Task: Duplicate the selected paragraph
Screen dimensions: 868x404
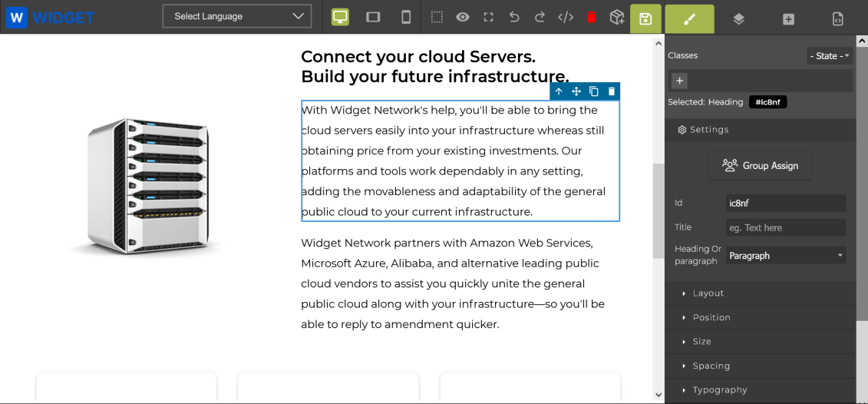Action: point(593,91)
